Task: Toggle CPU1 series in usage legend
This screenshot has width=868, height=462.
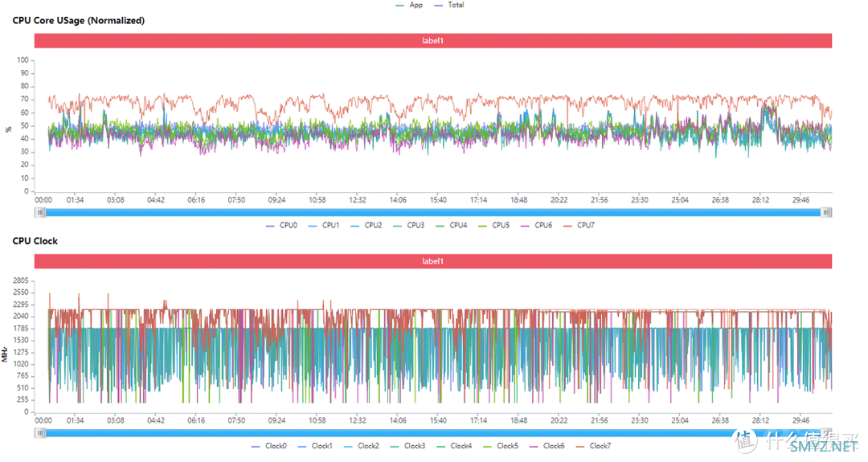Action: pos(324,225)
